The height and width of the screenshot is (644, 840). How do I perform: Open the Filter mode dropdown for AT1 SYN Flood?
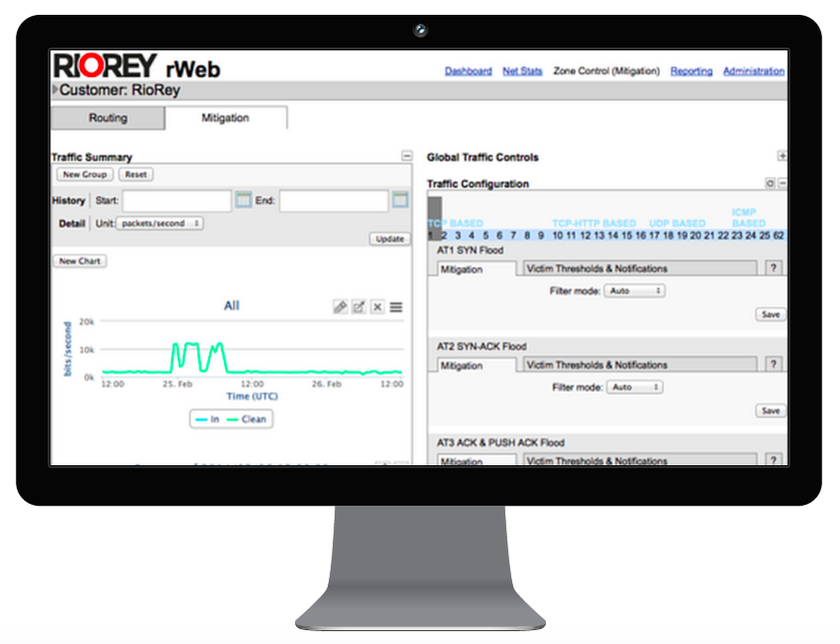[x=634, y=290]
